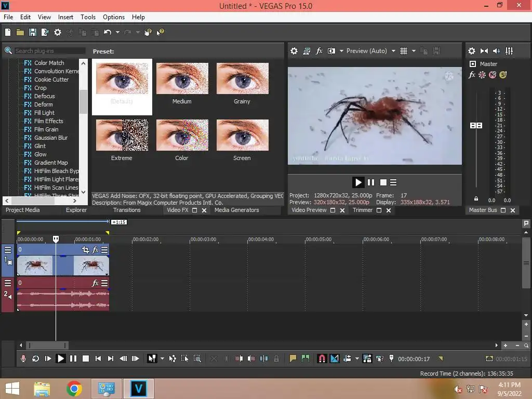Open the interactive tutorials hand icon
532x399 pixels.
coord(148,32)
